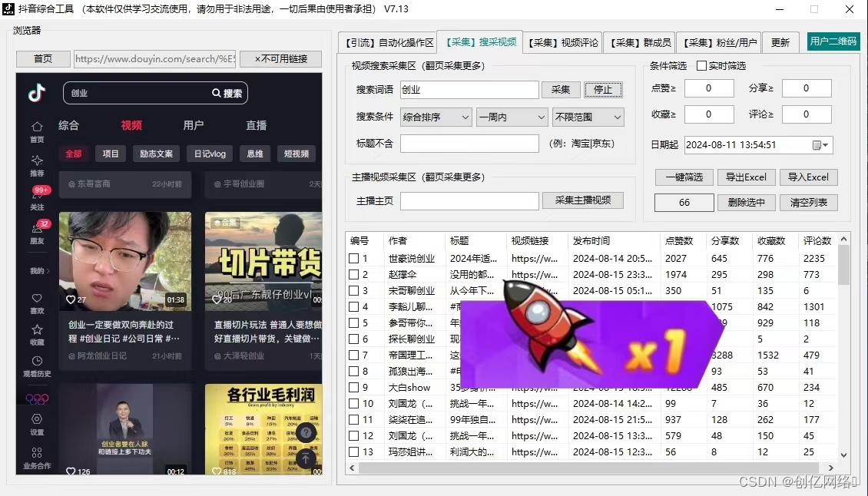Select the 用户 tab in Douyin search results
This screenshot has height=496, width=868.
[x=194, y=126]
